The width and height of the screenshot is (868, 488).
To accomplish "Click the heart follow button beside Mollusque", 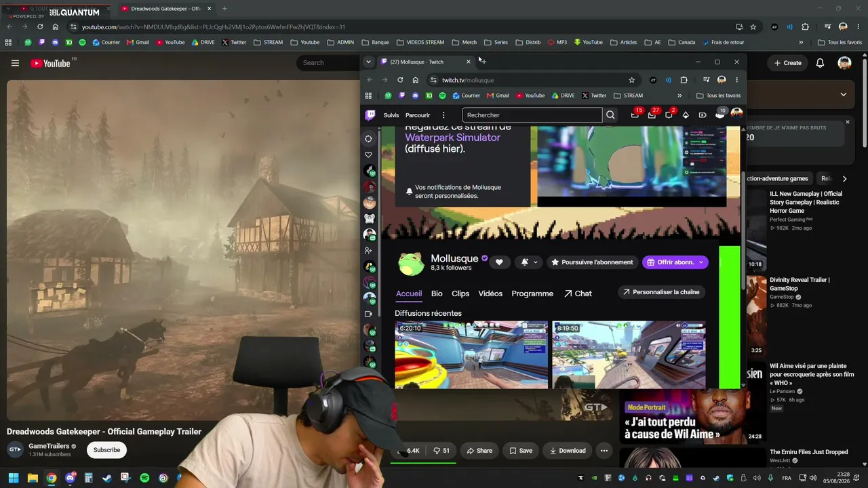I will [x=499, y=262].
